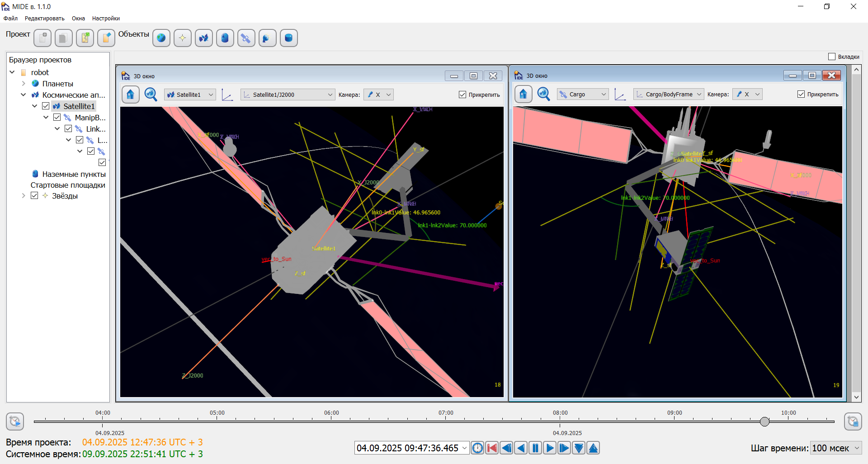Click the magnifier zoom icon in right 3D window
This screenshot has height=464, width=868.
(x=543, y=94)
